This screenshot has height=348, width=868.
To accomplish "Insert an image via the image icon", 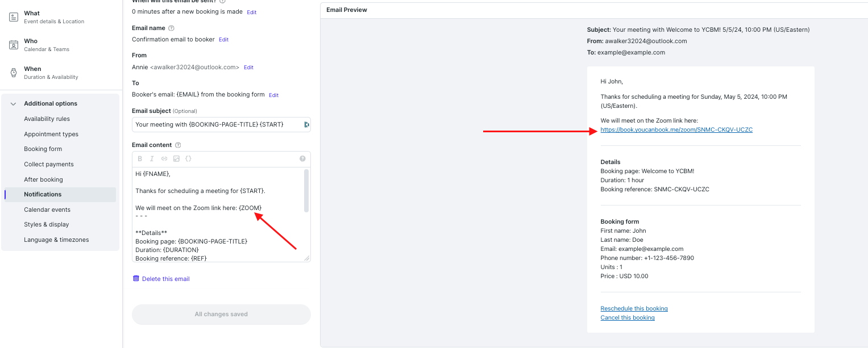I will tap(176, 158).
